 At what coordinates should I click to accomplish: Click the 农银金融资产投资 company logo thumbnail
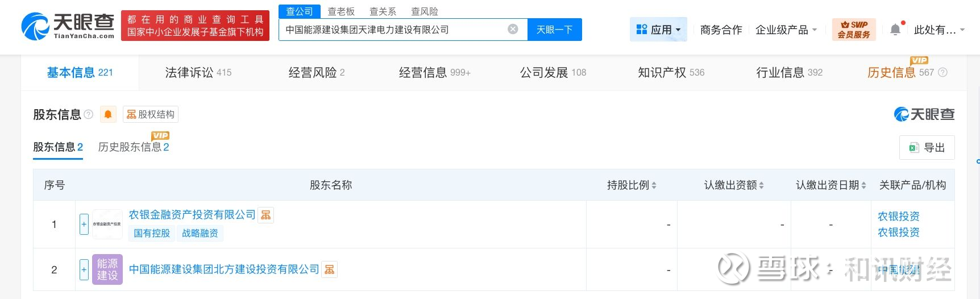point(107,224)
